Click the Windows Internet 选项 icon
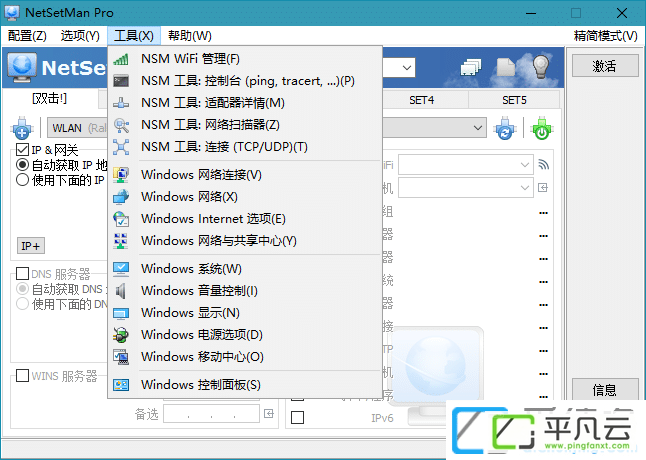Screen dimensions: 646x460 click(121, 219)
